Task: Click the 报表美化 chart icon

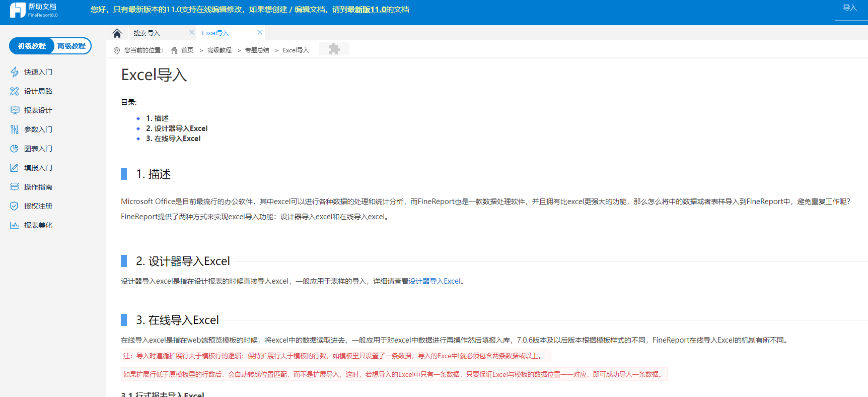Action: click(x=15, y=225)
